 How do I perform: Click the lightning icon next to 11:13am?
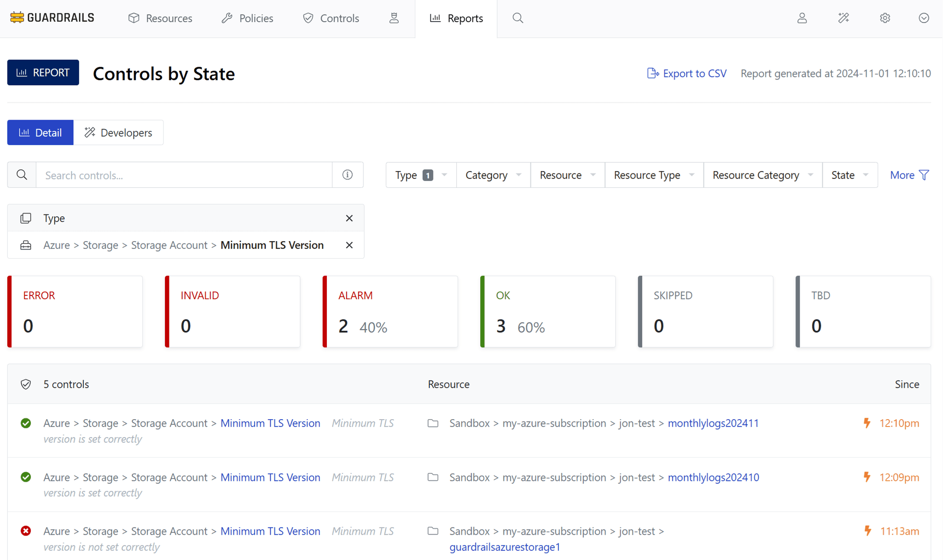867,531
